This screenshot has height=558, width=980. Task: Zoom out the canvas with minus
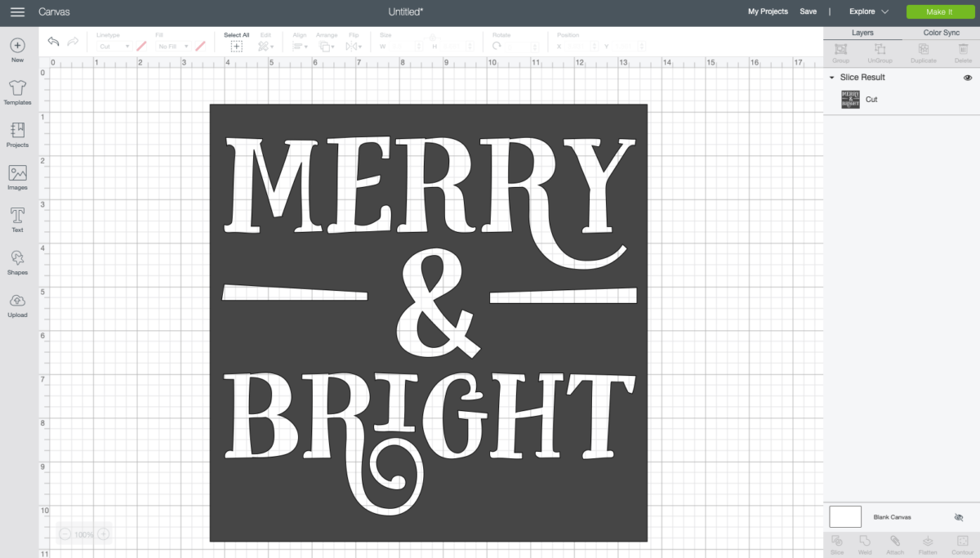point(65,534)
